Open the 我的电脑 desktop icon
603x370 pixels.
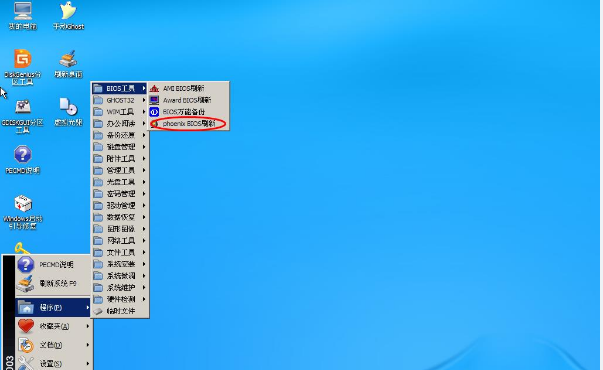pyautogui.click(x=23, y=16)
